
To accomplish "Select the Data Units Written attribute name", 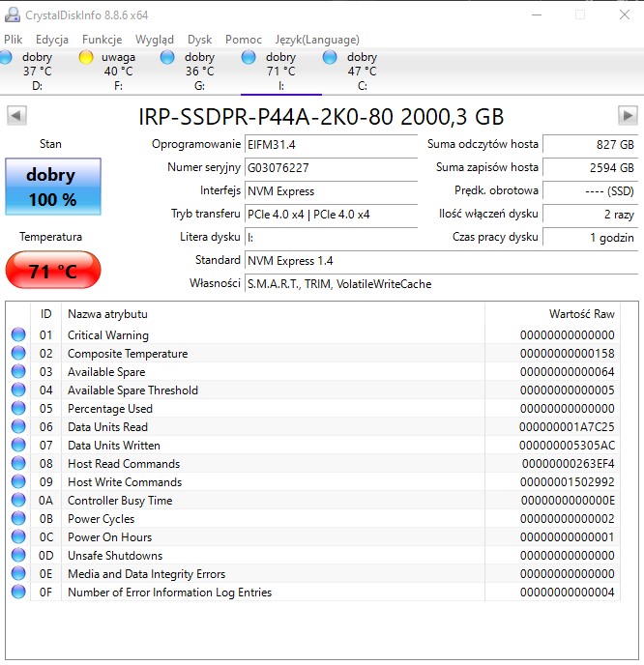I will (x=114, y=446).
